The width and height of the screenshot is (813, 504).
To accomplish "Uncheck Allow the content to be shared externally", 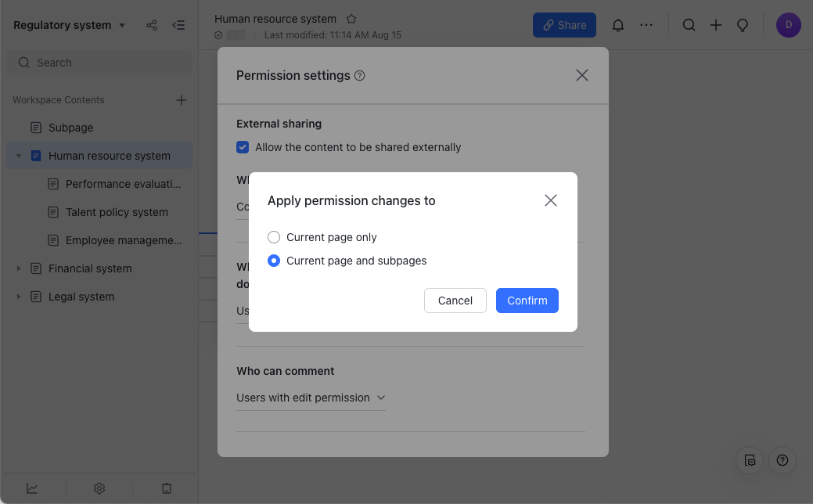I will 243,147.
